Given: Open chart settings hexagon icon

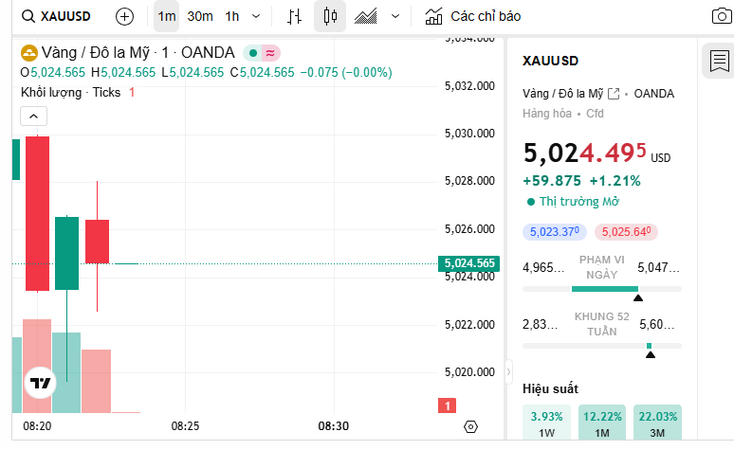Looking at the screenshot, I should 471,426.
